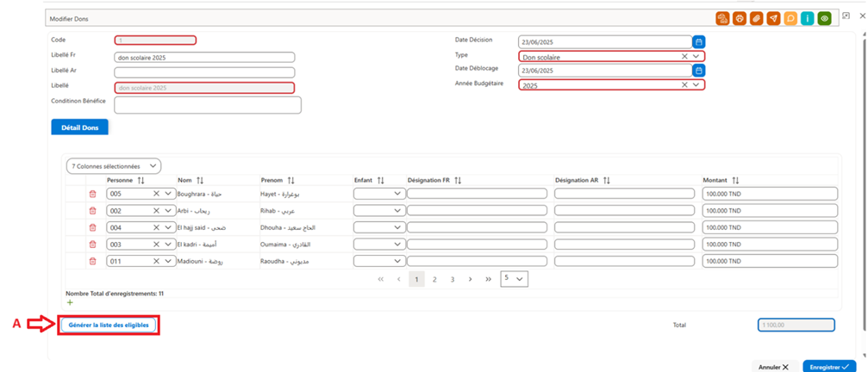The width and height of the screenshot is (868, 372).
Task: Go to pagination page 2
Action: [x=434, y=280]
